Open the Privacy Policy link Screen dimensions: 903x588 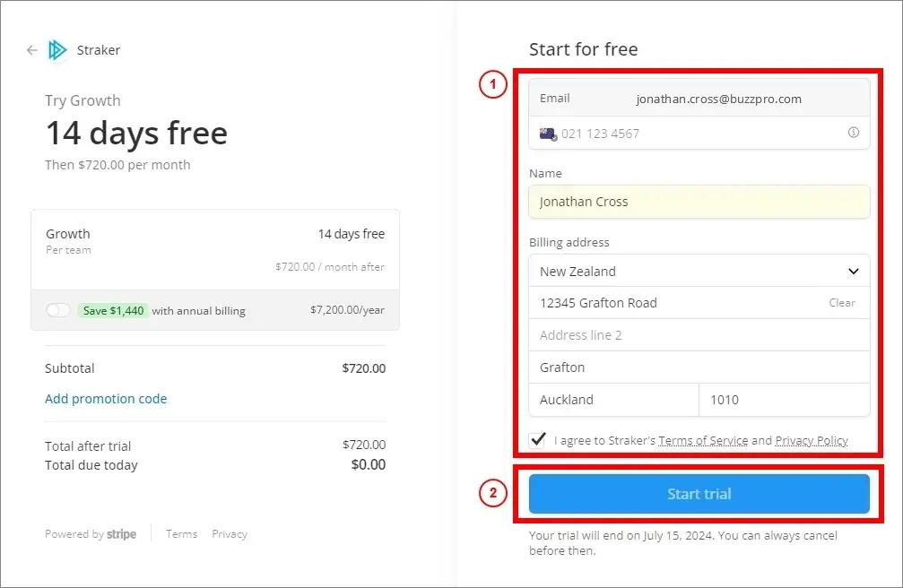(812, 441)
